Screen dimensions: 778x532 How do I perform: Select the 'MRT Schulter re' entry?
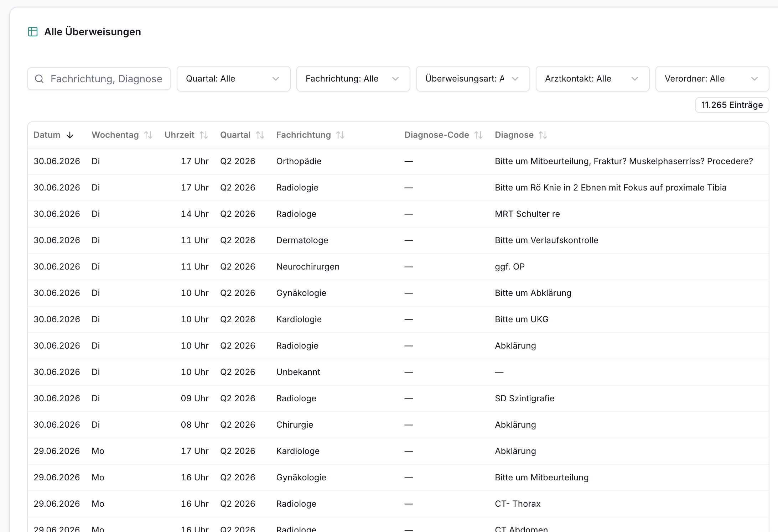[x=527, y=214]
